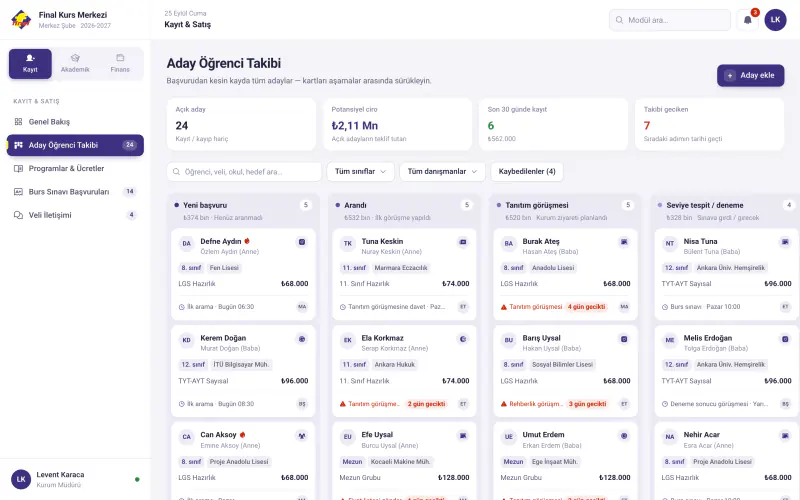
Task: Open the LK user avatar menu
Action: pyautogui.click(x=775, y=20)
